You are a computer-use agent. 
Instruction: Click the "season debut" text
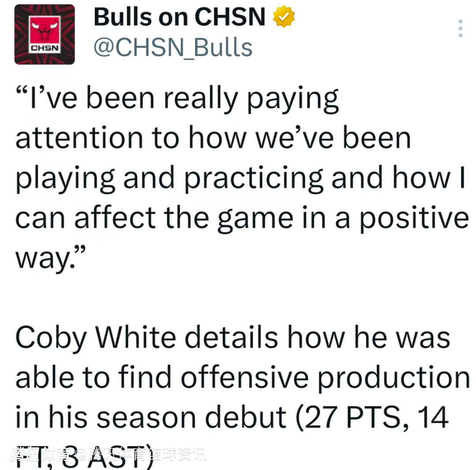point(192,417)
